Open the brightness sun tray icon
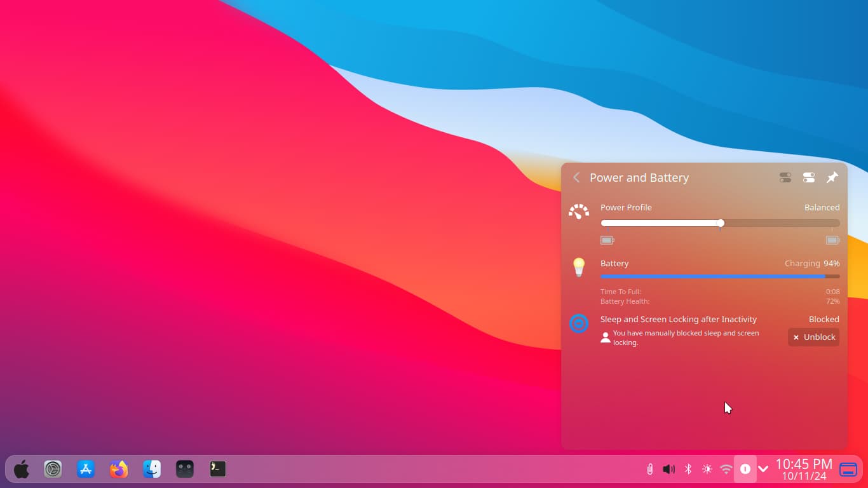This screenshot has height=488, width=868. pos(707,469)
